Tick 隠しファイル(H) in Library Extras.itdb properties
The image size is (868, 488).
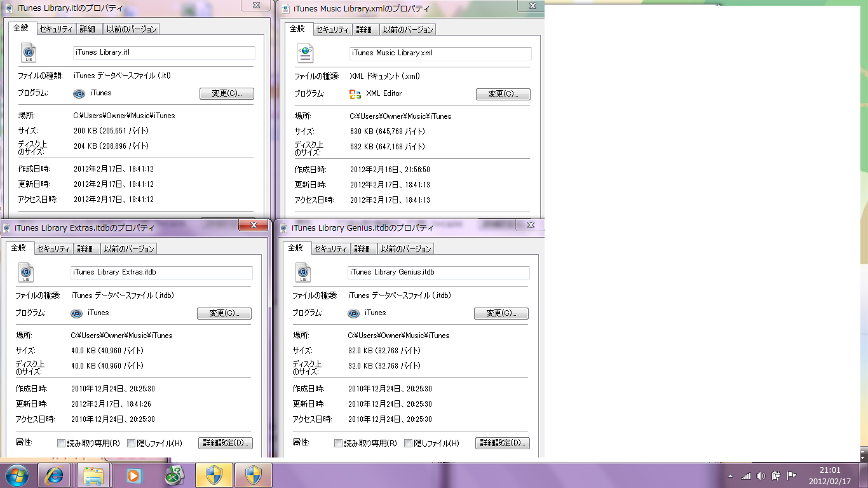[132, 444]
